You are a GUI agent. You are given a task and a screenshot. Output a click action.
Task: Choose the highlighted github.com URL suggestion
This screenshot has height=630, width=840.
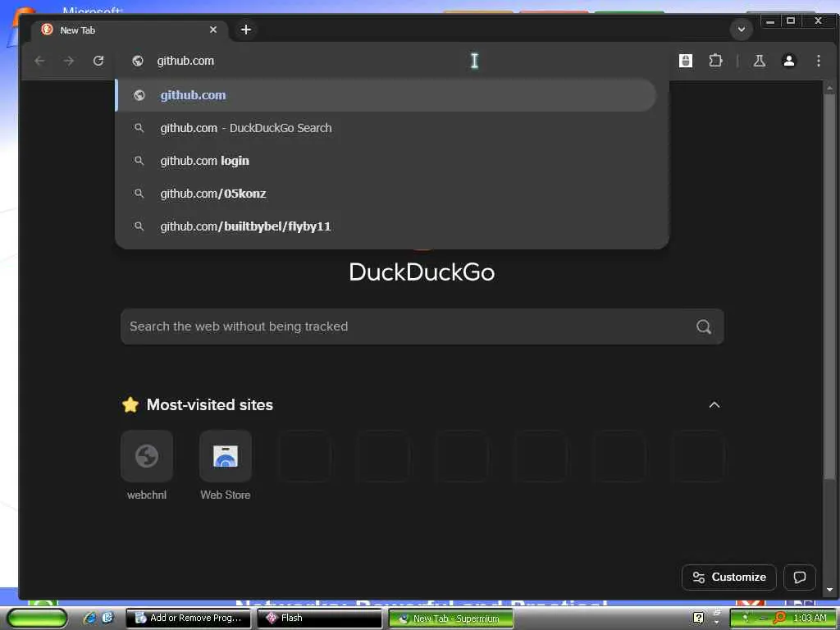pyautogui.click(x=386, y=95)
